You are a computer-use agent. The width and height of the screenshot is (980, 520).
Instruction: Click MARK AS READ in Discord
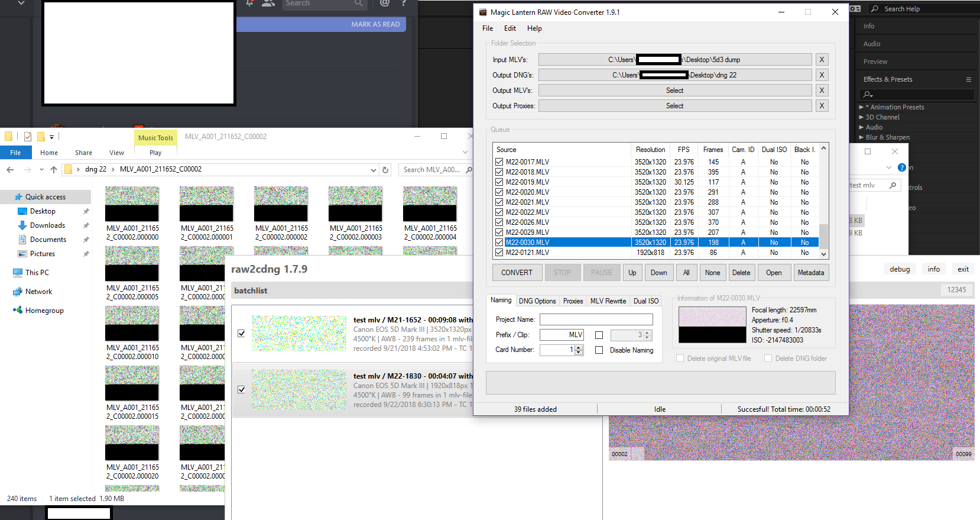[376, 24]
